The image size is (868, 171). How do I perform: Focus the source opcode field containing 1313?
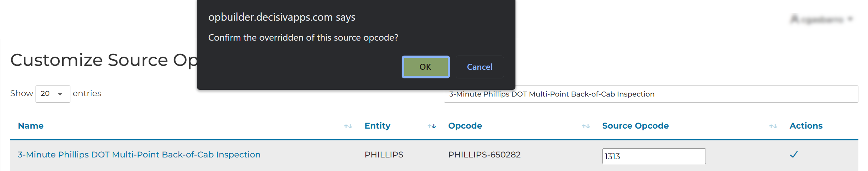click(654, 156)
